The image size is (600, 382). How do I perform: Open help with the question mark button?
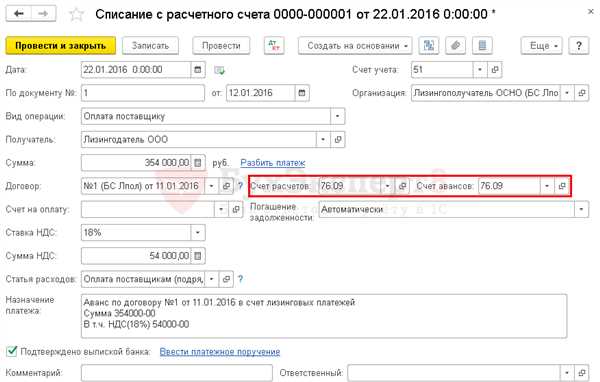(x=579, y=46)
